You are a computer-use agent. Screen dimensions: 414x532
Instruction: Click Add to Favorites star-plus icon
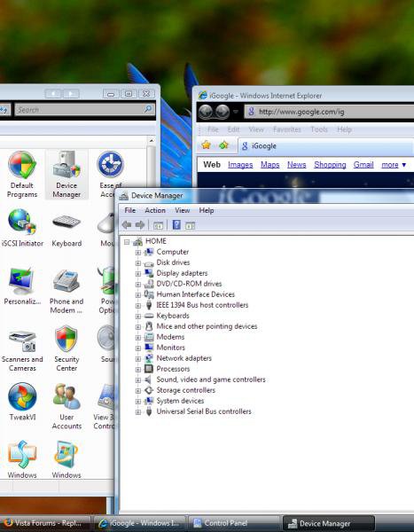tap(223, 145)
